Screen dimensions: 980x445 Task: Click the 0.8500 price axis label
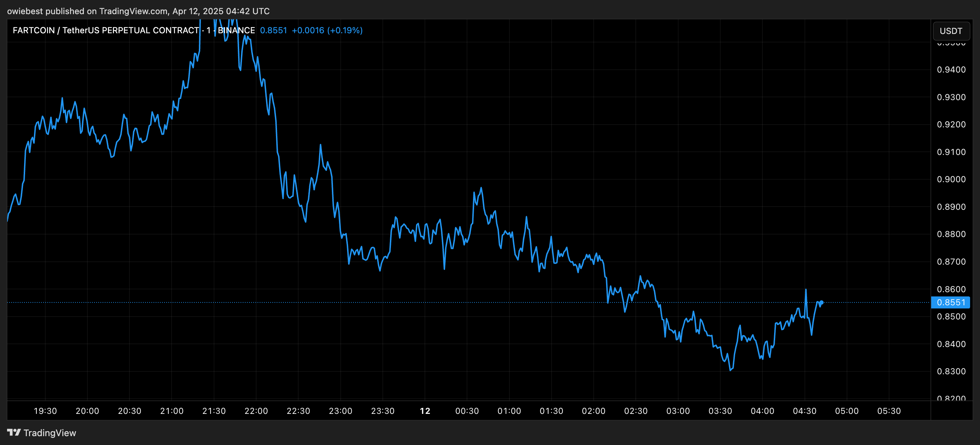coord(951,317)
